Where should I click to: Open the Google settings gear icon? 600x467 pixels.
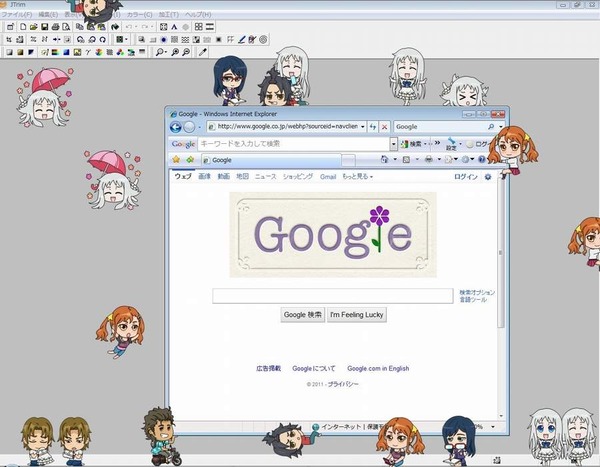tap(488, 177)
